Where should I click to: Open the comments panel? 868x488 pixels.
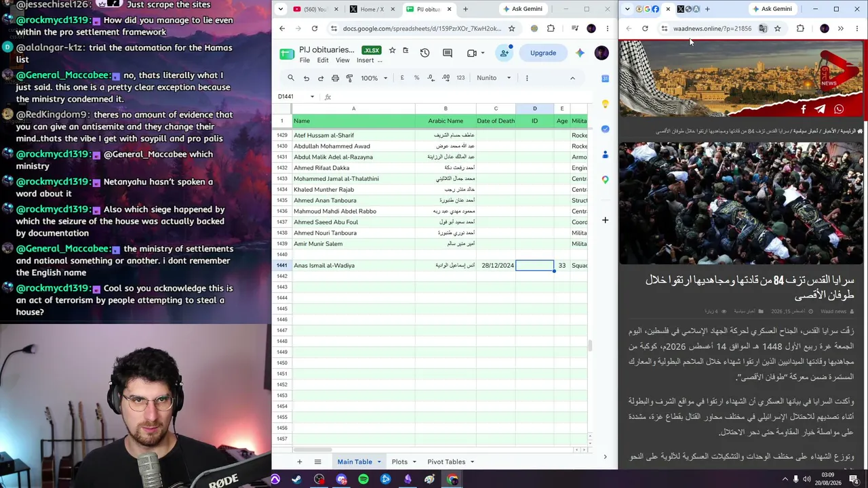coord(448,53)
